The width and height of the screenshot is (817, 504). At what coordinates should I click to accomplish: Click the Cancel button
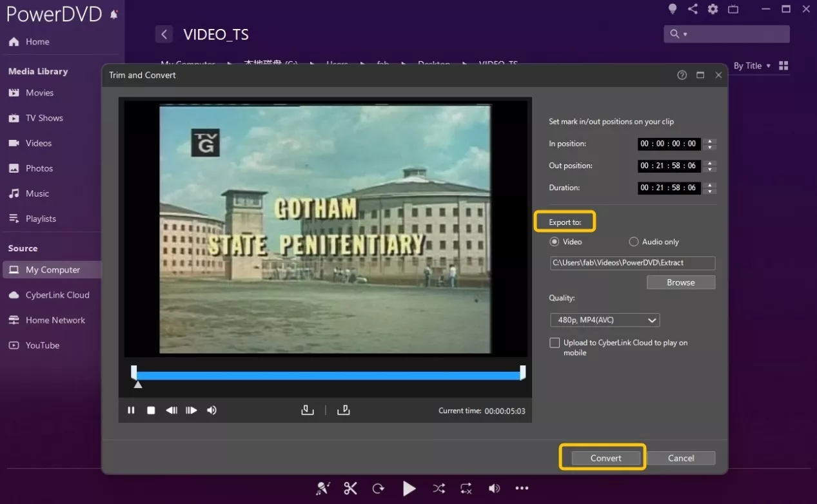681,458
